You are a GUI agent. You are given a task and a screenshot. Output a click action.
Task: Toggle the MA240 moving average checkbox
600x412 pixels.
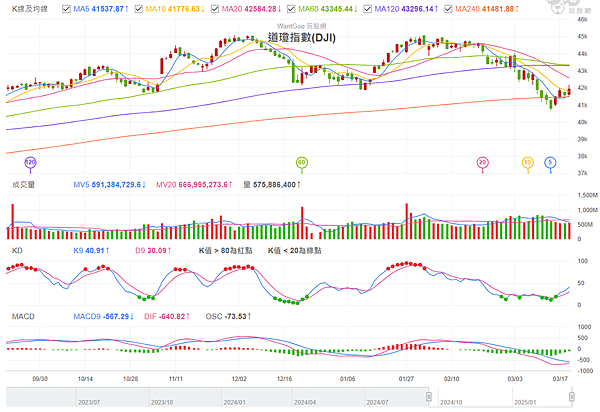(448, 8)
